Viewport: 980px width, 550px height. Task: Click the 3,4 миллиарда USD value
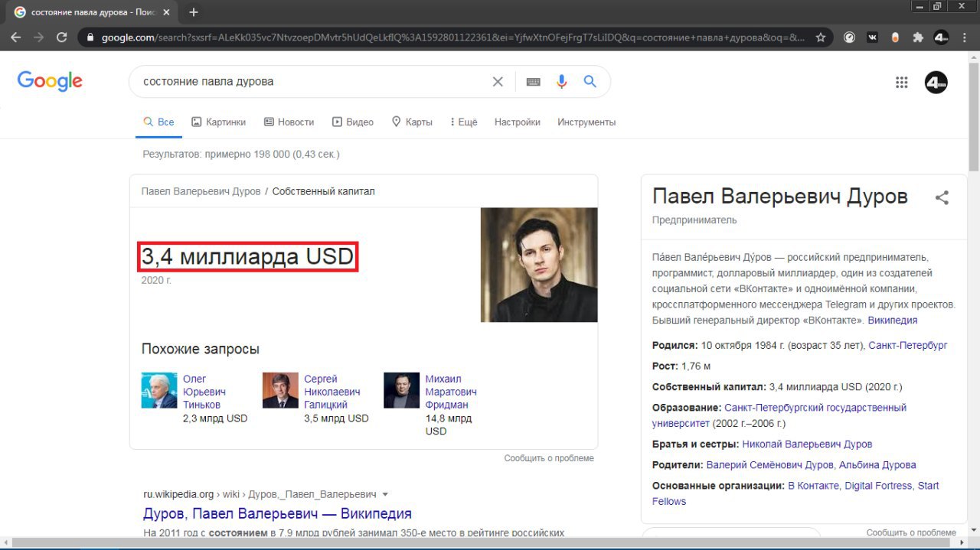point(248,256)
